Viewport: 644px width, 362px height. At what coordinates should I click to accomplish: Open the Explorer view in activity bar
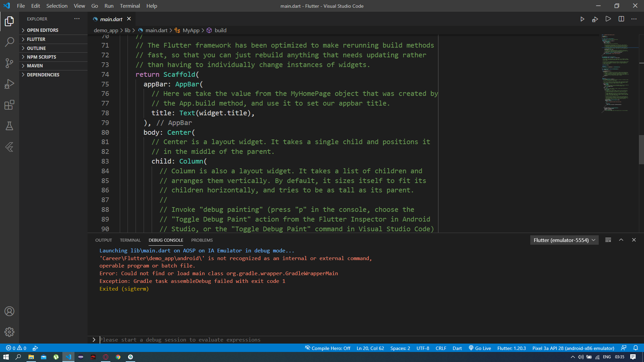click(x=9, y=21)
